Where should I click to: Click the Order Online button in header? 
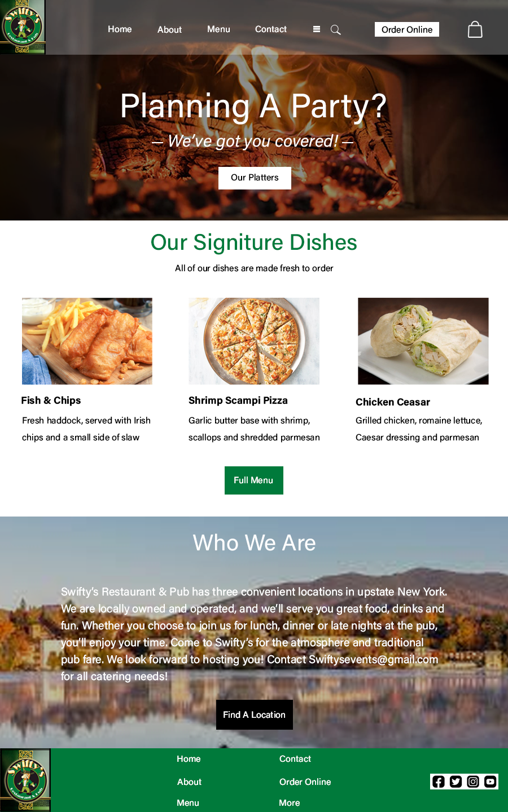407,29
